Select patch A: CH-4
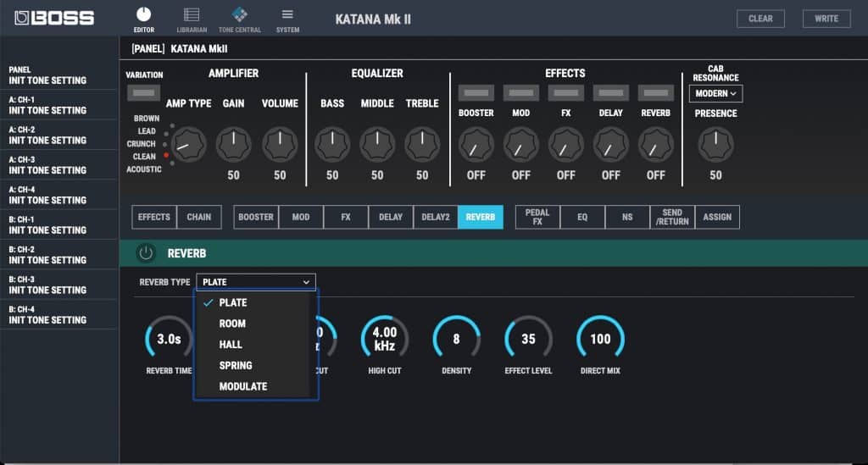This screenshot has width=868, height=465. 58,195
